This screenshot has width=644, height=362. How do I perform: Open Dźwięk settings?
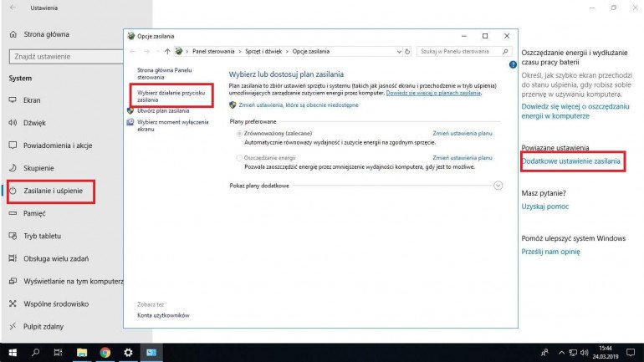coord(34,123)
